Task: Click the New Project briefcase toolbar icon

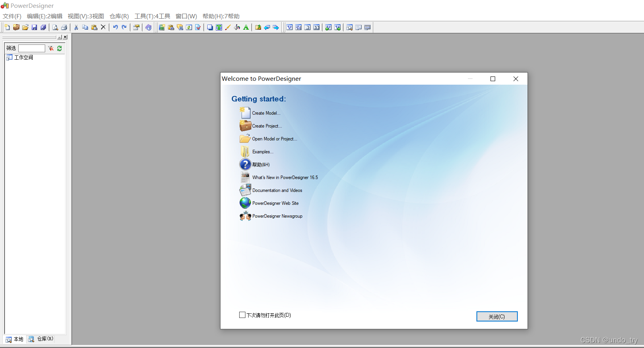Action: pos(16,27)
